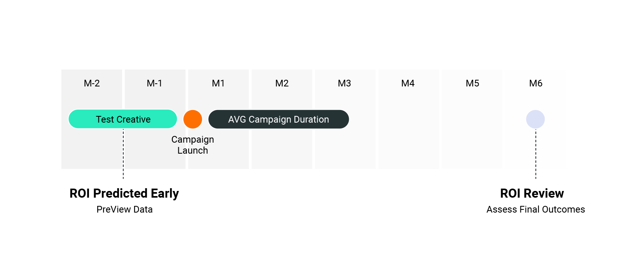This screenshot has width=644, height=266.
Task: Click the Campaign Launch caption text
Action: click(192, 145)
